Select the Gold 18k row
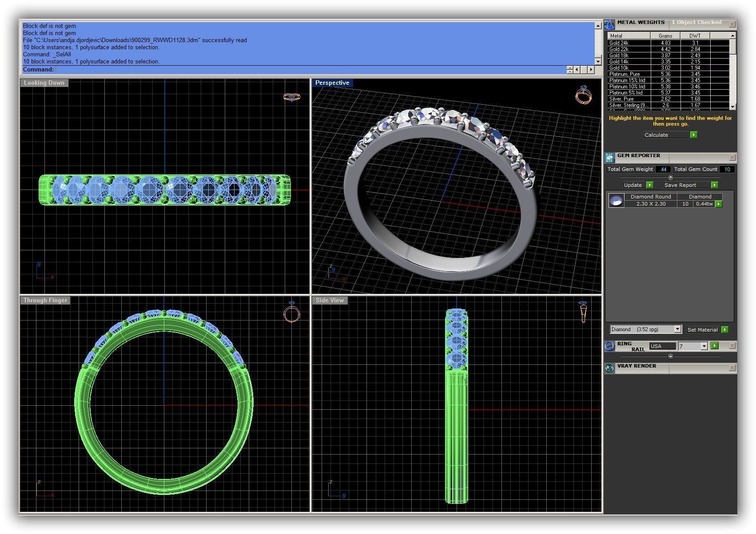The image size is (756, 534). click(x=668, y=55)
